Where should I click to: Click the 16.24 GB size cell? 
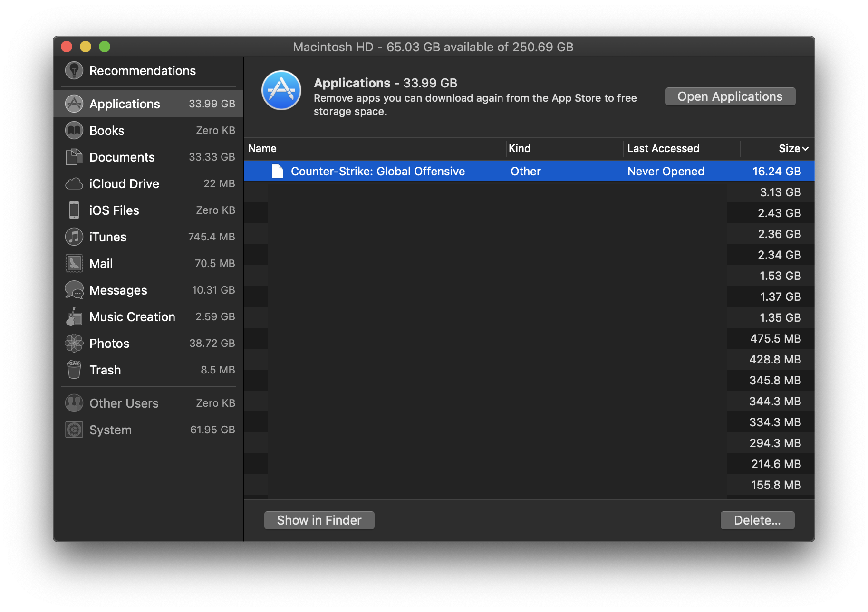coord(777,171)
